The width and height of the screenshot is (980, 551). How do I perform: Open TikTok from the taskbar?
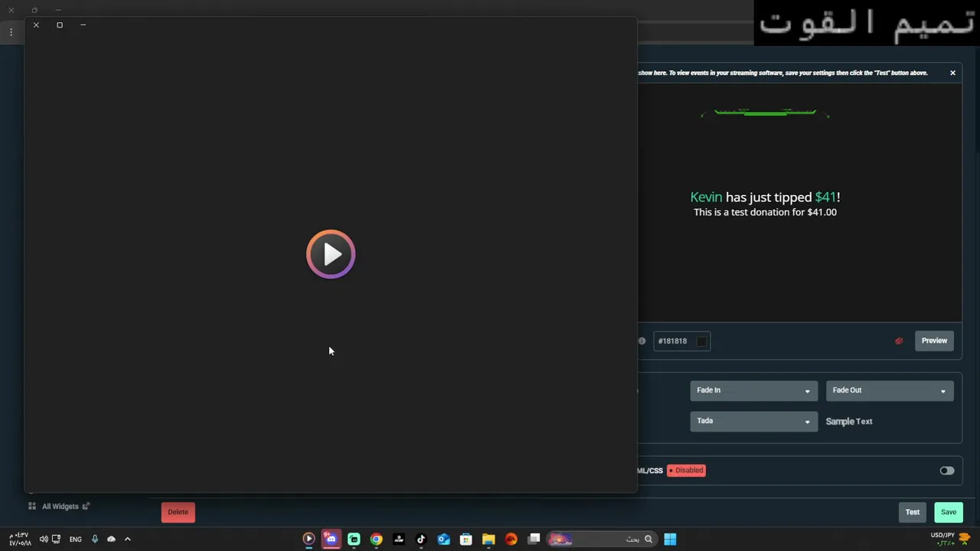(x=421, y=540)
